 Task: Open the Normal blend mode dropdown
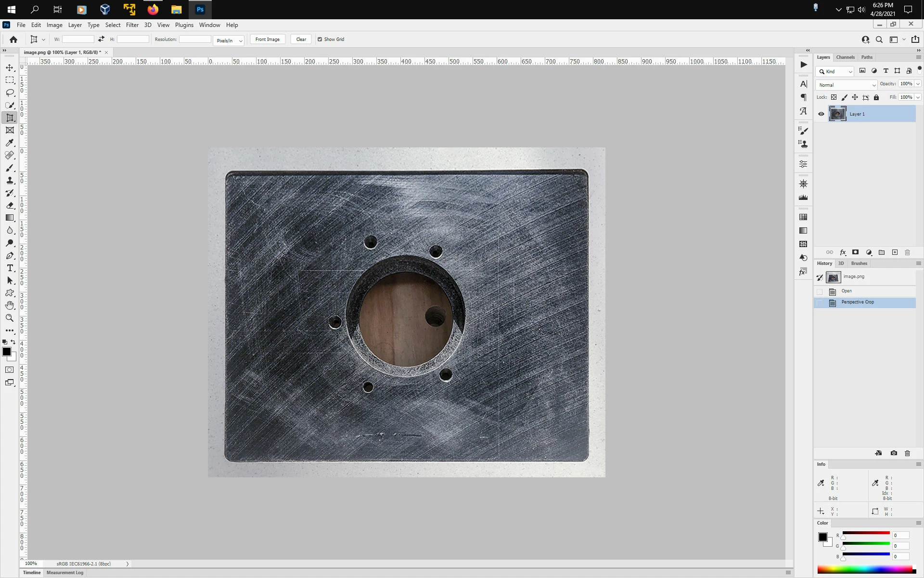[846, 85]
